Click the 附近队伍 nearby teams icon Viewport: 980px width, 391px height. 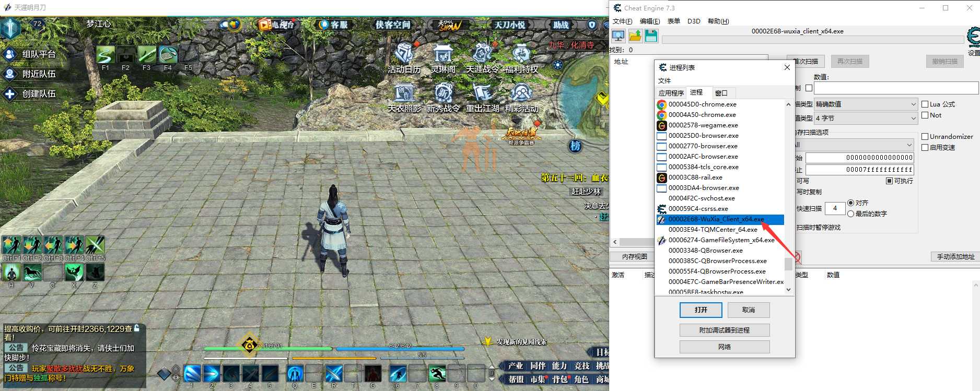[10, 74]
